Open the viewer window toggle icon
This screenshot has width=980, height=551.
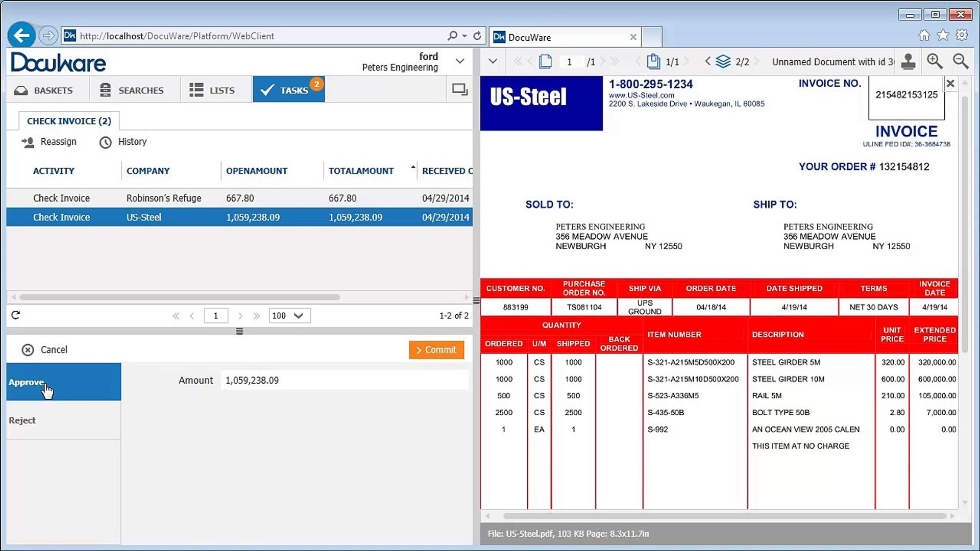(459, 90)
